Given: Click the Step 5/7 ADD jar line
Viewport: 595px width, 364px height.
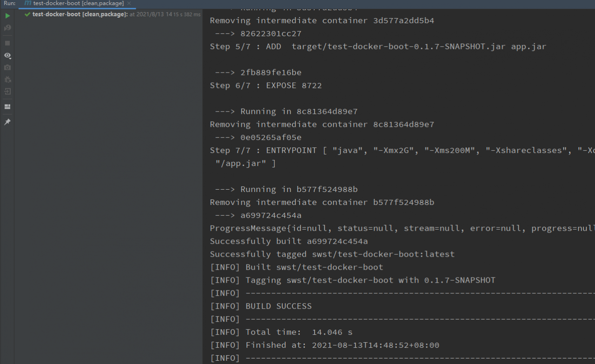Looking at the screenshot, I should tap(378, 46).
